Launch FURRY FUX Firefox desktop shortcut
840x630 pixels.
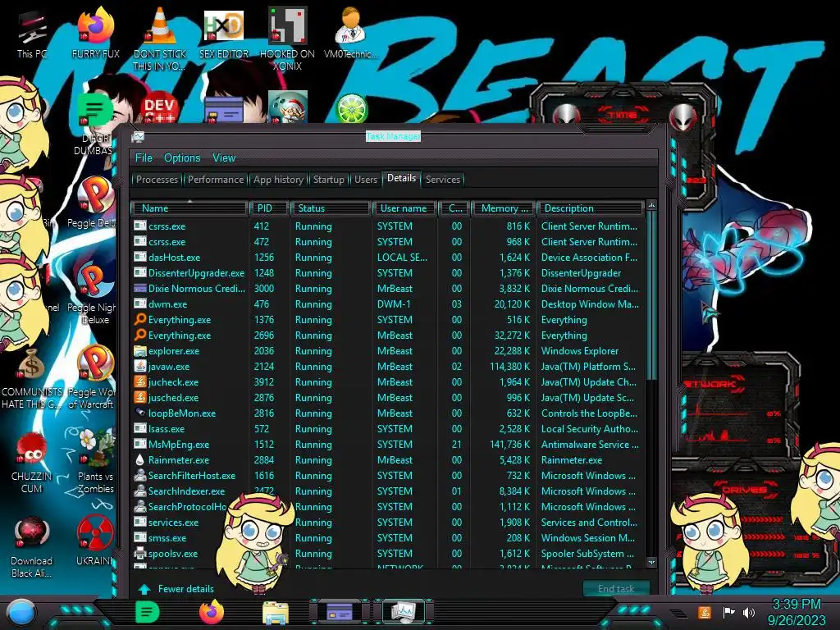95,33
